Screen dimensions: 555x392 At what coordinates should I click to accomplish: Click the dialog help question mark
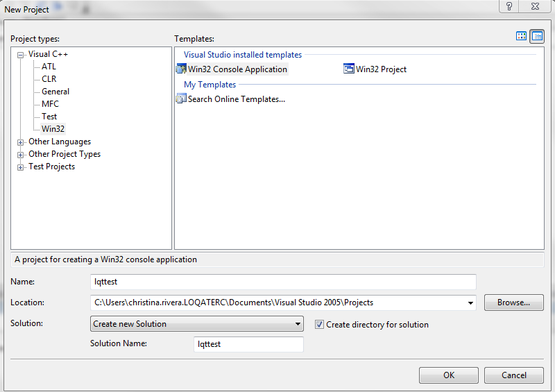point(509,6)
